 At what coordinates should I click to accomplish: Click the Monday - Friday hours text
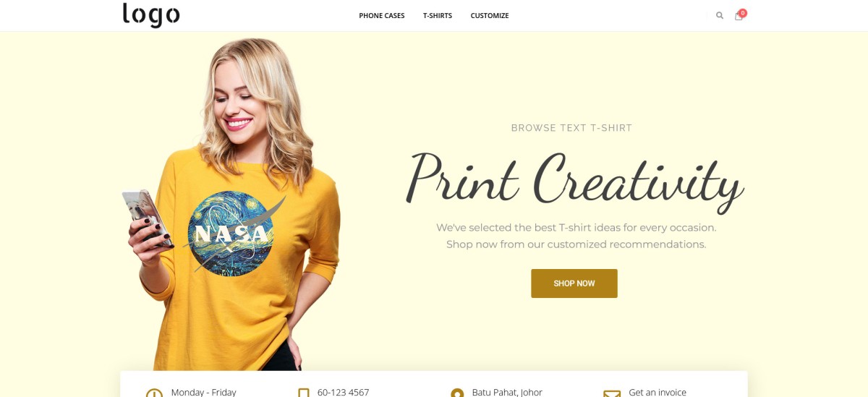204,392
